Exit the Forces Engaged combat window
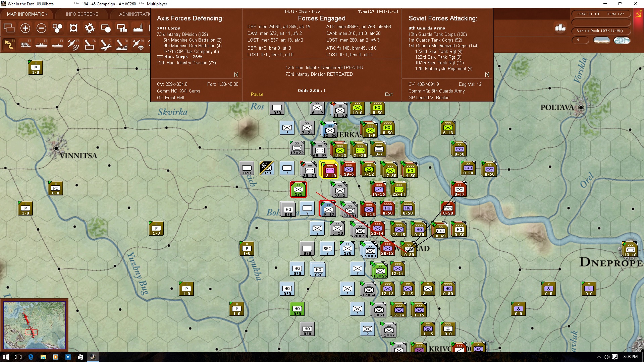644x362 pixels. 389,94
